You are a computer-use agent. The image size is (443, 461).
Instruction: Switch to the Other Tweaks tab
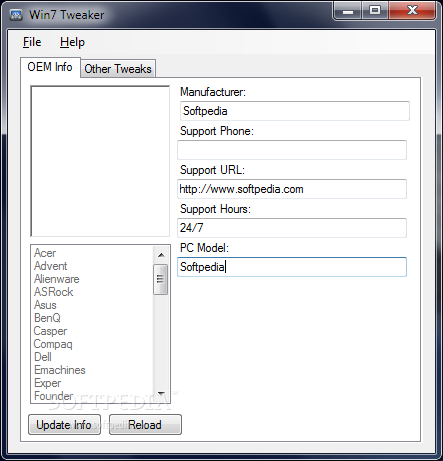pyautogui.click(x=118, y=69)
